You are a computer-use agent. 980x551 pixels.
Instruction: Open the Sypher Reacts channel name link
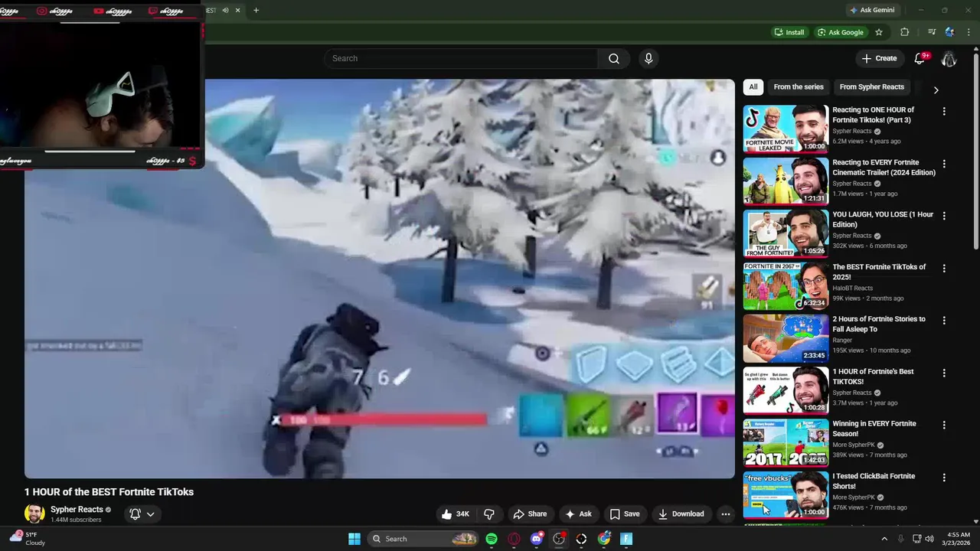click(77, 510)
